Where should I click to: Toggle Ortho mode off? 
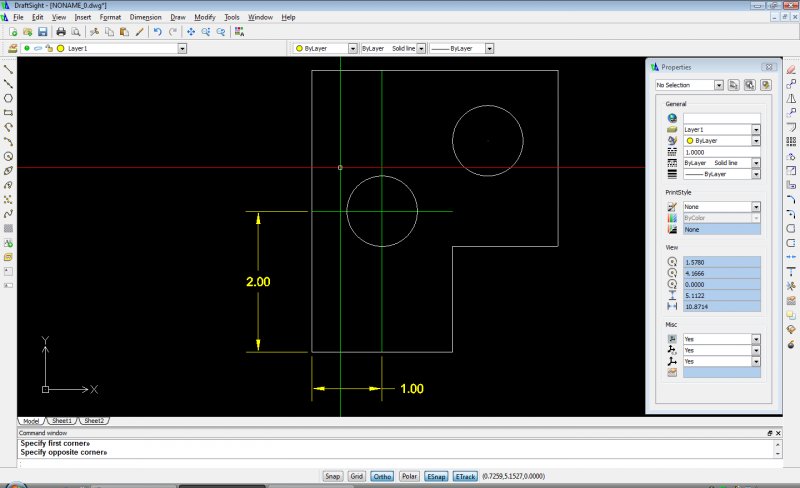pos(382,476)
